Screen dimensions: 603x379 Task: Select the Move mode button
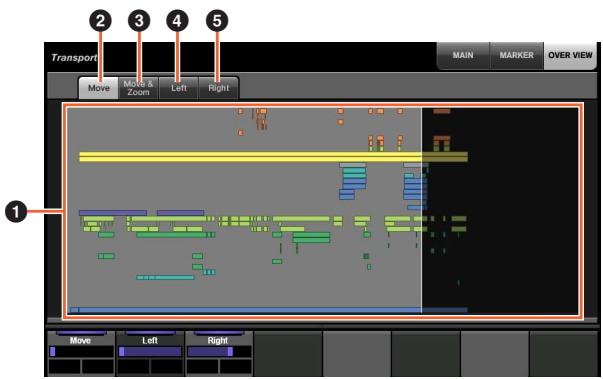[x=99, y=88]
